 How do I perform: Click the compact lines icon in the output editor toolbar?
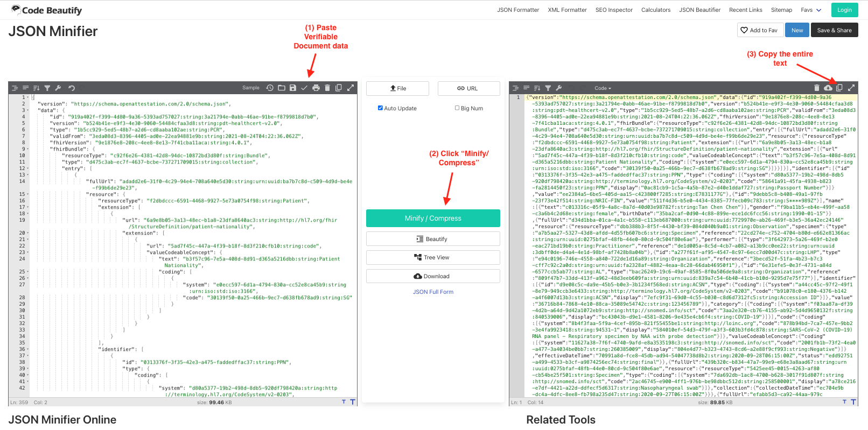pyautogui.click(x=526, y=88)
